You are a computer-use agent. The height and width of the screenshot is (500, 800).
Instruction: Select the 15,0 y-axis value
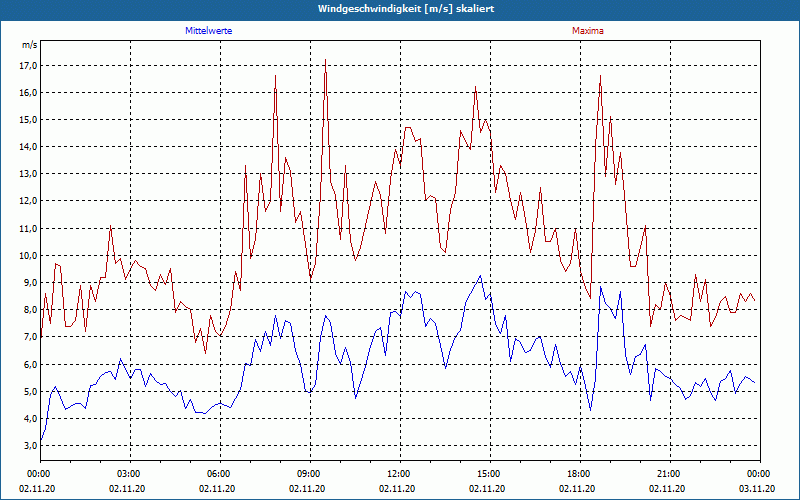(29, 119)
